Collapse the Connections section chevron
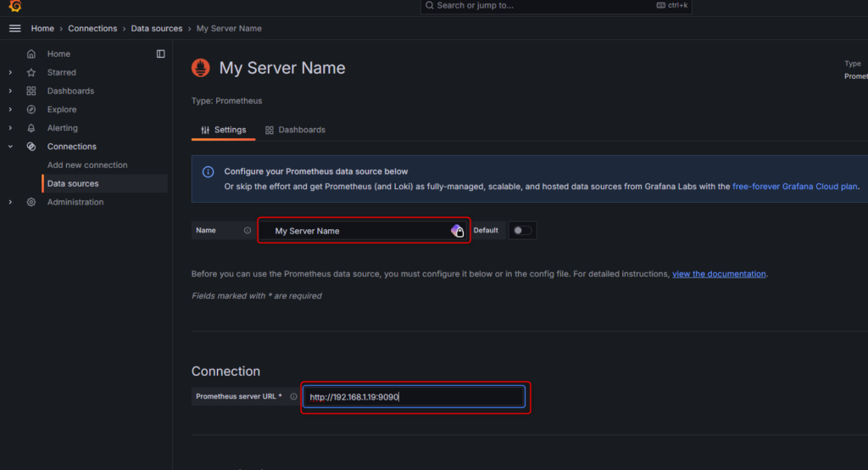The height and width of the screenshot is (470, 868). [10, 146]
